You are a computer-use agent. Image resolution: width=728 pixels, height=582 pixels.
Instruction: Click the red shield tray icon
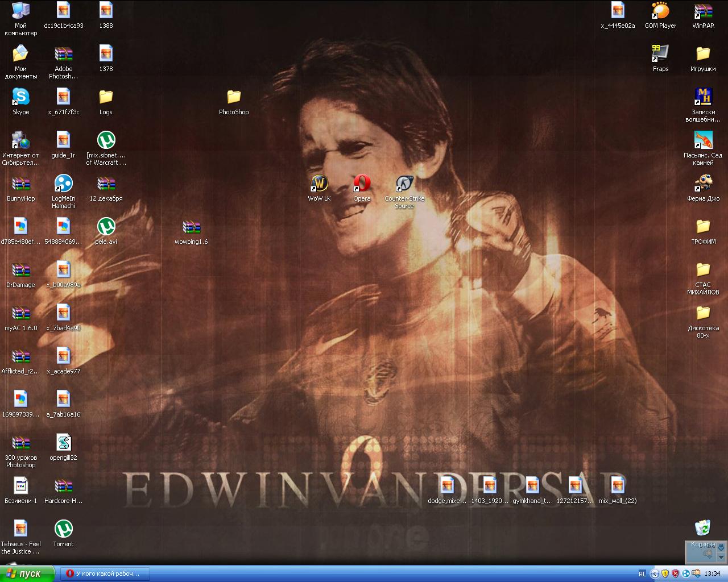tap(675, 574)
